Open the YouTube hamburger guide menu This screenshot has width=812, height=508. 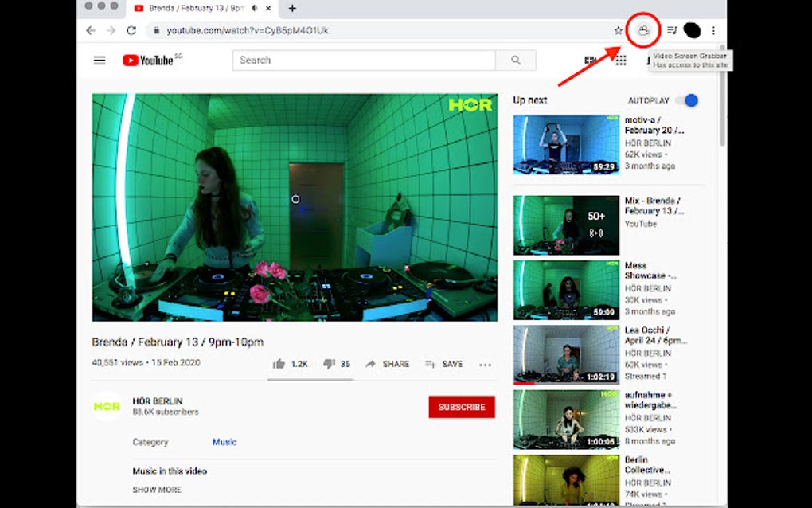[100, 60]
